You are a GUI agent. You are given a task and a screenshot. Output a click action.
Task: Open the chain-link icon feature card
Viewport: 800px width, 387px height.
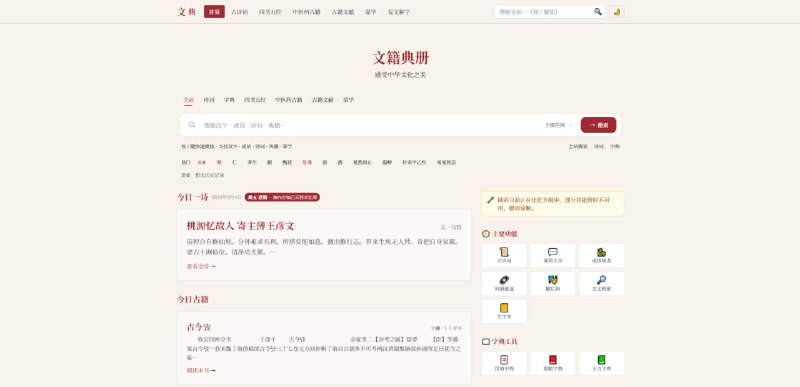(x=504, y=283)
